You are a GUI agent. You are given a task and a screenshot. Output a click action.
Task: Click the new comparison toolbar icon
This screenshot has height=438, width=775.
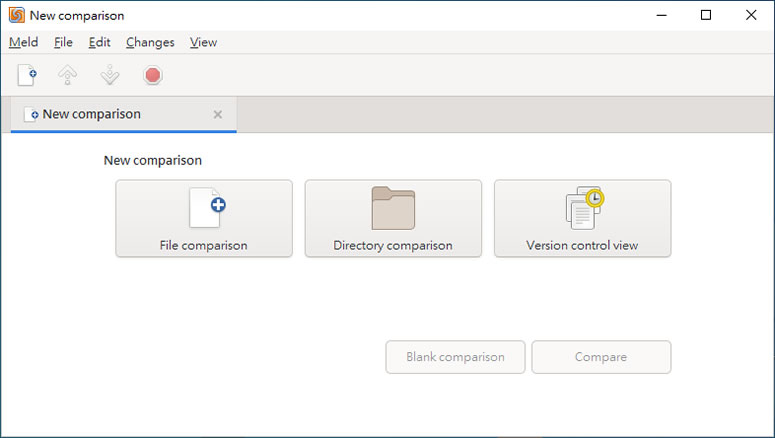[27, 75]
